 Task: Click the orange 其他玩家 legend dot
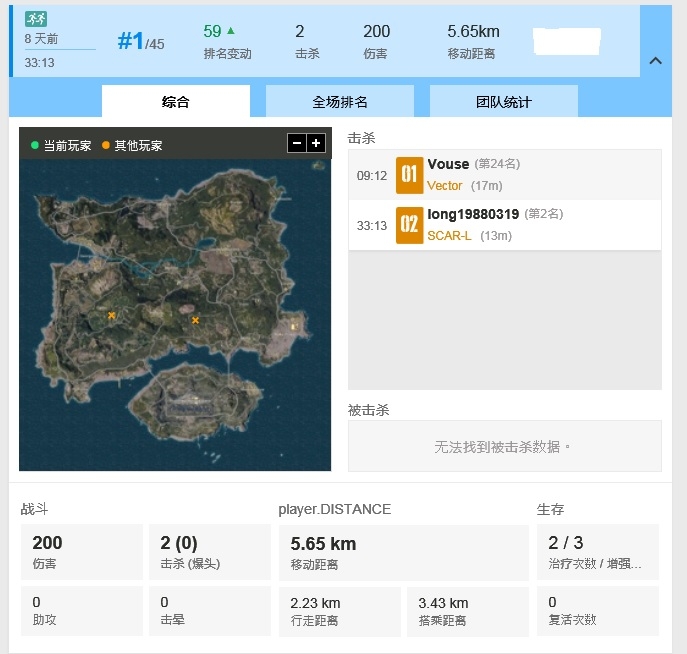(x=105, y=145)
